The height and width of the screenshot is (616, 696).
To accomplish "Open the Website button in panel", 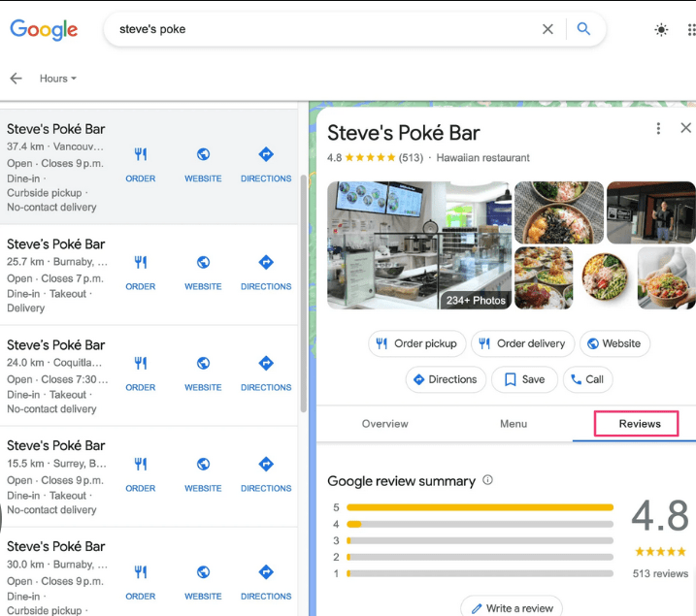I will coord(614,343).
